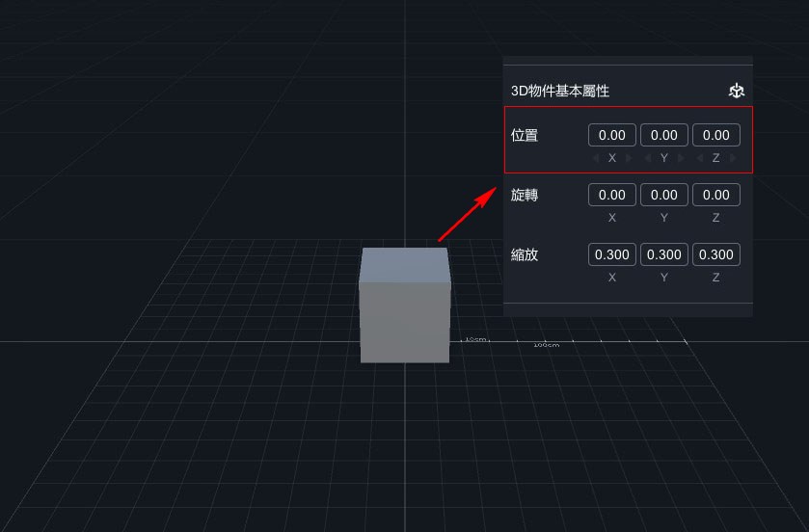The height and width of the screenshot is (532, 809).
Task: Click the 位置 Z value field
Action: (x=716, y=135)
